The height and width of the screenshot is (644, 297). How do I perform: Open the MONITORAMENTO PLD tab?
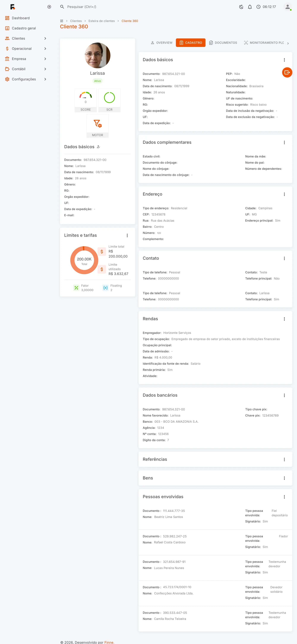[x=264, y=43]
